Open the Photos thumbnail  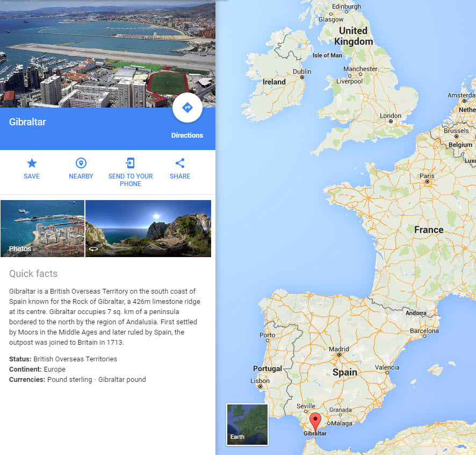[42, 229]
